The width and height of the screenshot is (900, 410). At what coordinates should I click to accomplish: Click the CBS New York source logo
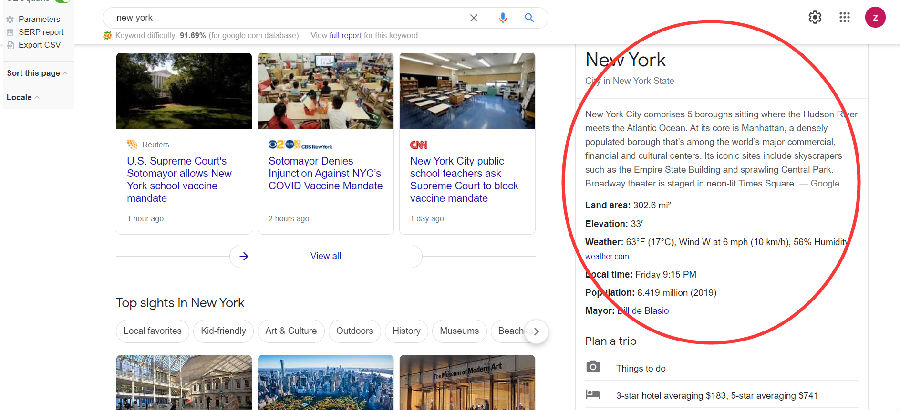[x=300, y=145]
